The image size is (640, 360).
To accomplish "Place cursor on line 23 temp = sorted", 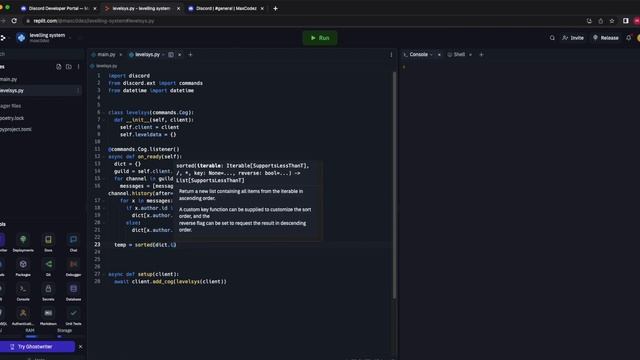I will pos(145,245).
